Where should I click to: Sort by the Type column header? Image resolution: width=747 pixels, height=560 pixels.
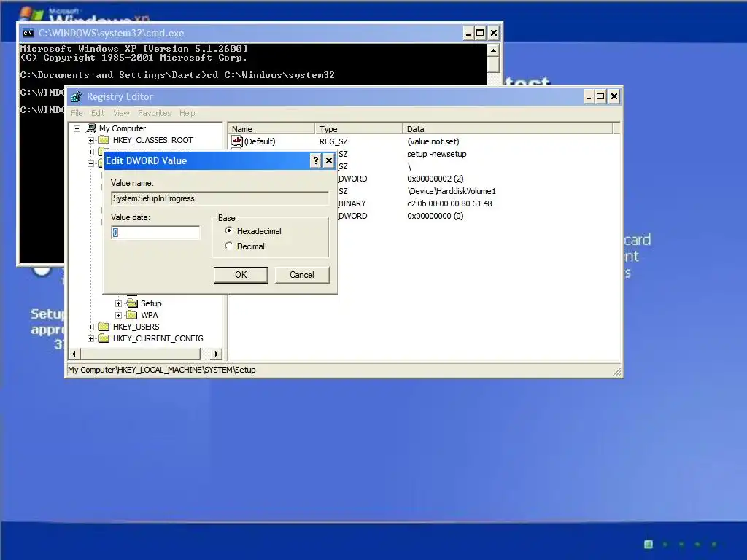[x=358, y=128]
